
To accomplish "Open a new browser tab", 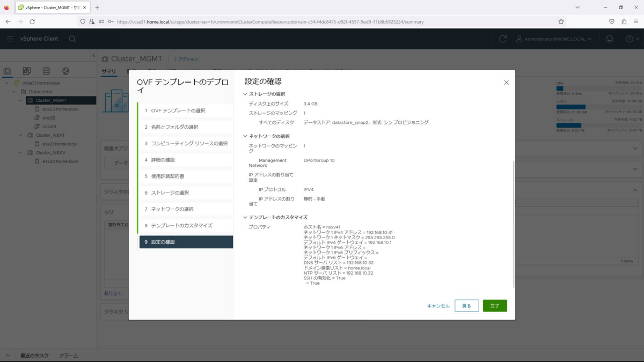I will coord(97,8).
